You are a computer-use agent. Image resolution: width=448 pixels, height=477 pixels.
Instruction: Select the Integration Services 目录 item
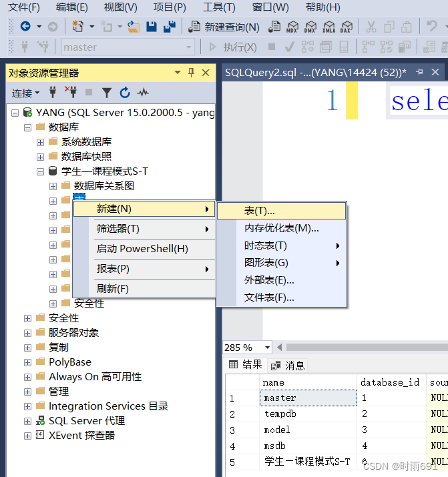(x=108, y=406)
